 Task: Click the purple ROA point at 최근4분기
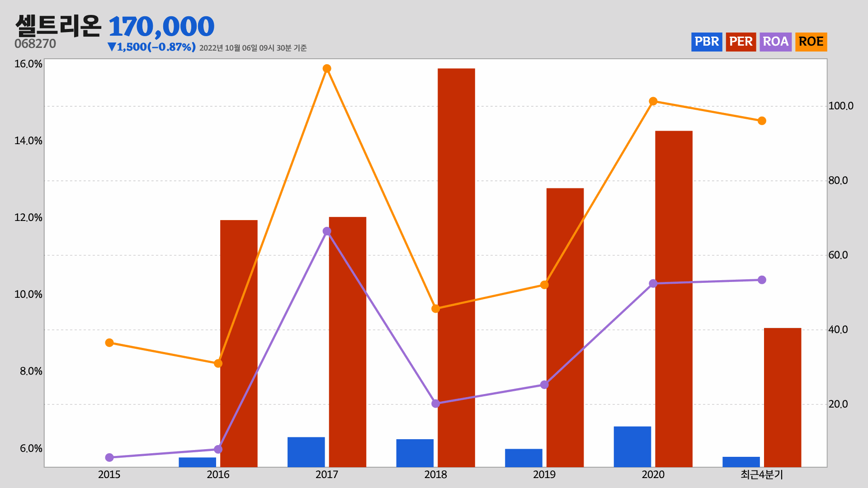[x=762, y=280]
